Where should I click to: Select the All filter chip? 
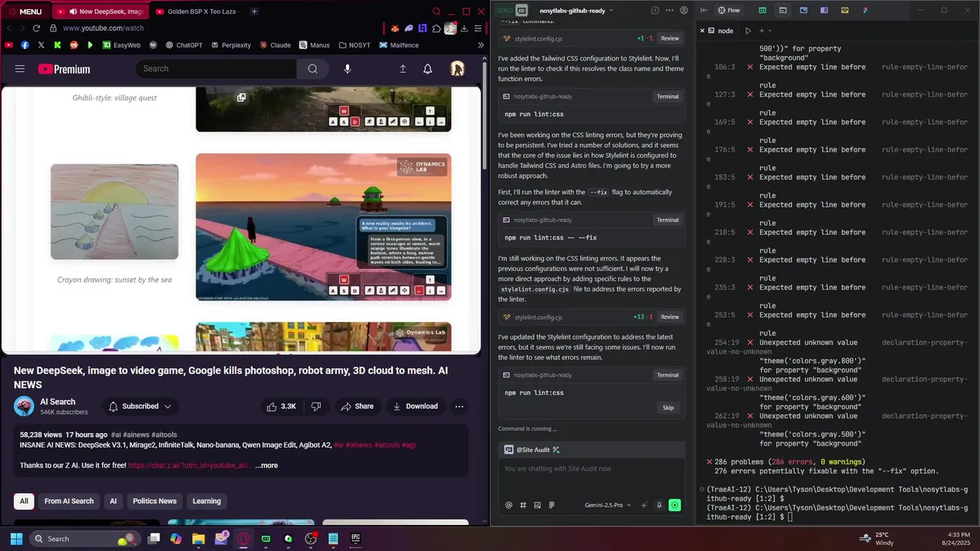[x=24, y=501]
